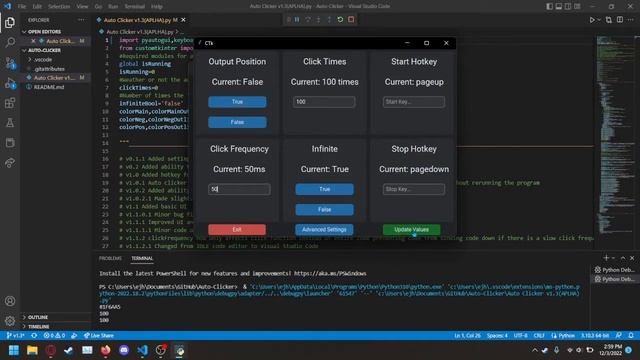Click the Stop Key entry field
The height and width of the screenshot is (360, 640).
(x=414, y=189)
